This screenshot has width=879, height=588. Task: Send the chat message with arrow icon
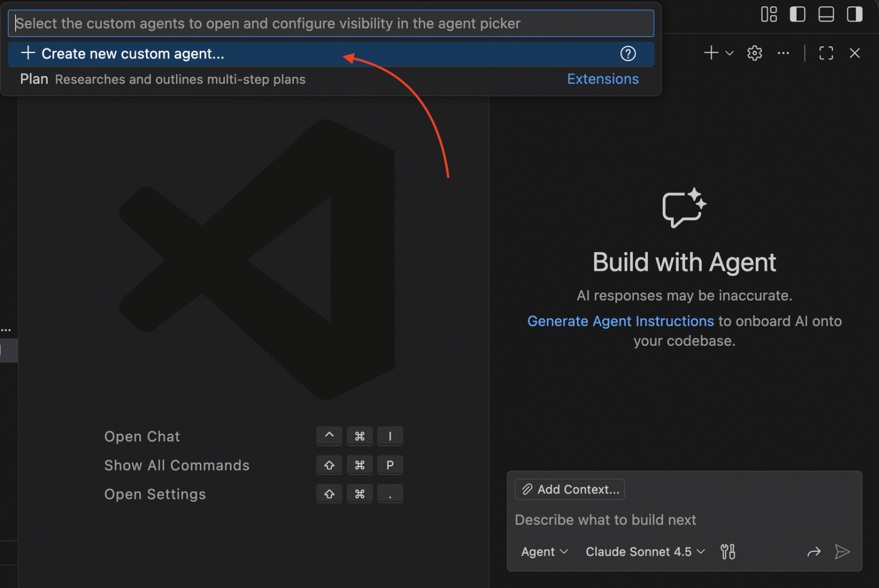tap(843, 552)
